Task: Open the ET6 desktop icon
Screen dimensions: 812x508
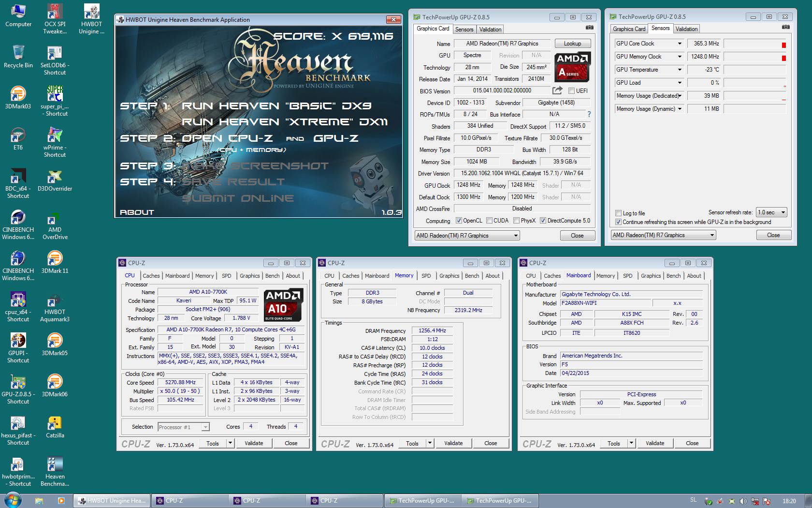Action: pyautogui.click(x=18, y=139)
